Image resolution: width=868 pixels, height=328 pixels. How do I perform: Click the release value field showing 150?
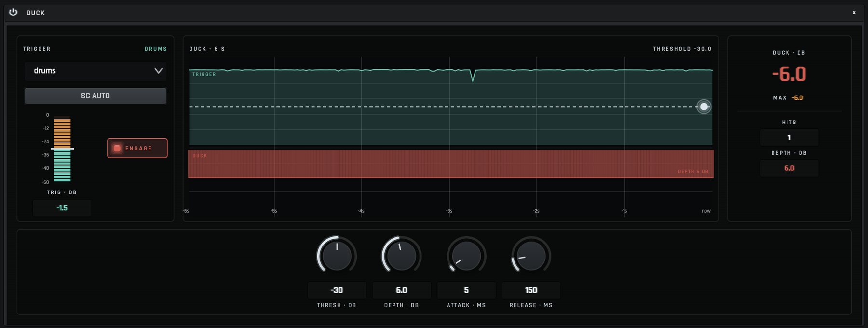531,290
